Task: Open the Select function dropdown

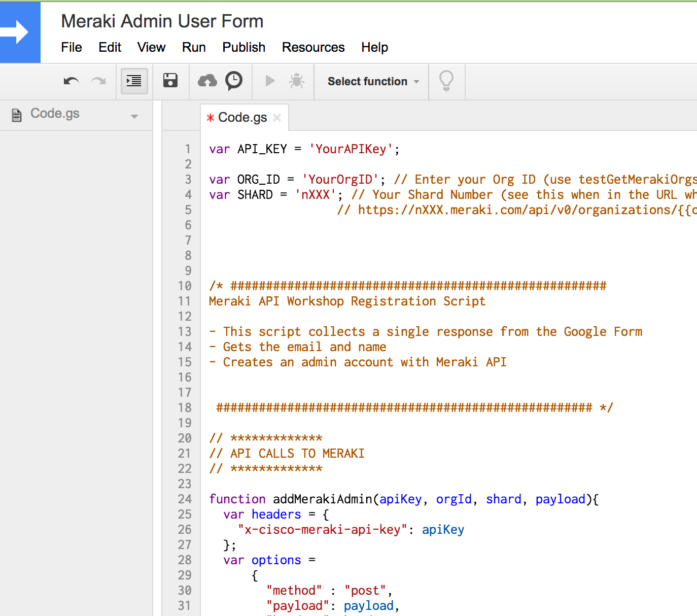Action: (x=373, y=81)
